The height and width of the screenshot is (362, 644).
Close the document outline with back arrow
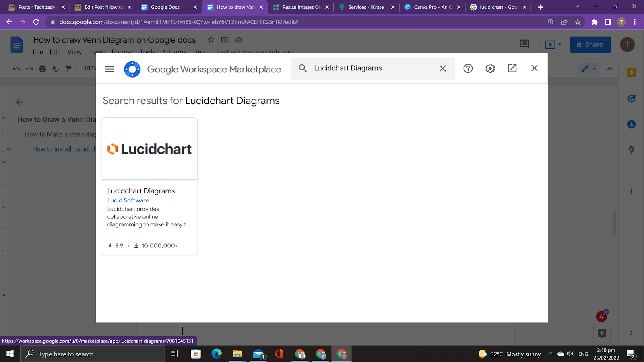tap(19, 102)
